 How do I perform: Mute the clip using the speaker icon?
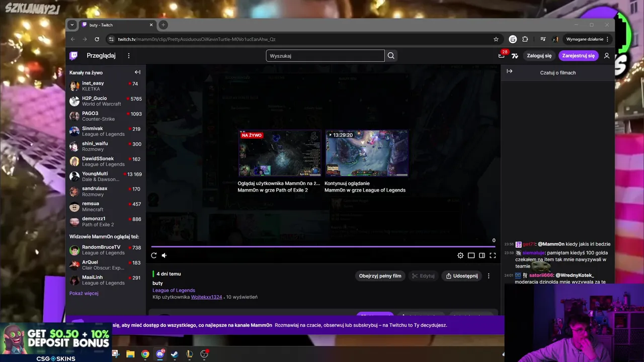pos(164,255)
